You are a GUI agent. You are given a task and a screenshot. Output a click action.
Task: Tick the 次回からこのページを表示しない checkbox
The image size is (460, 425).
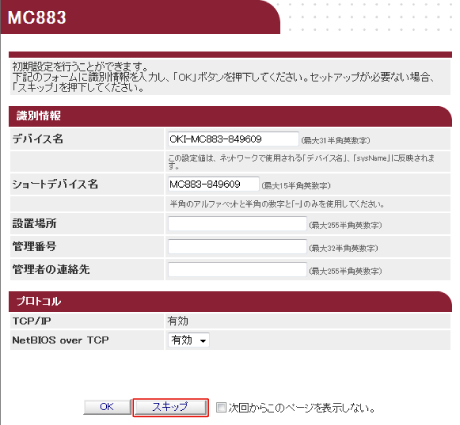coord(221,407)
